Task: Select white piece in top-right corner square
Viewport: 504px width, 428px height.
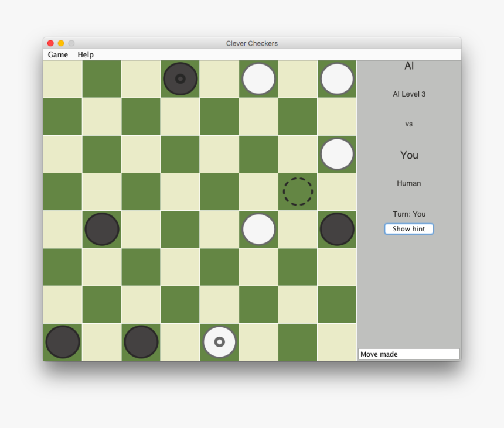Action: (337, 78)
